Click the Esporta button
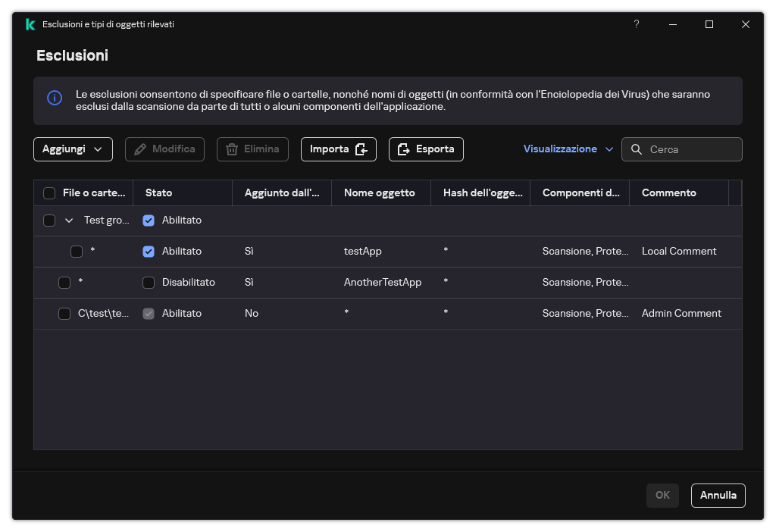Image resolution: width=776 pixels, height=532 pixels. 426,149
